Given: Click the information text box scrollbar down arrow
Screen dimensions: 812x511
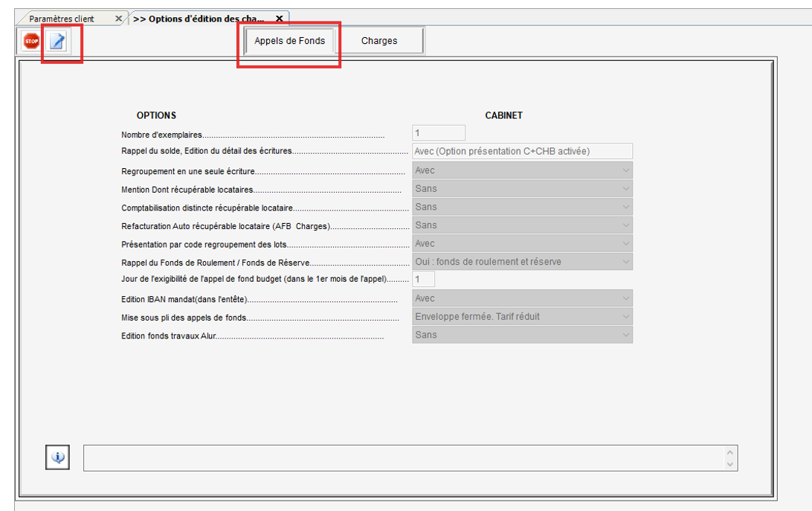Looking at the screenshot, I should coord(730,464).
